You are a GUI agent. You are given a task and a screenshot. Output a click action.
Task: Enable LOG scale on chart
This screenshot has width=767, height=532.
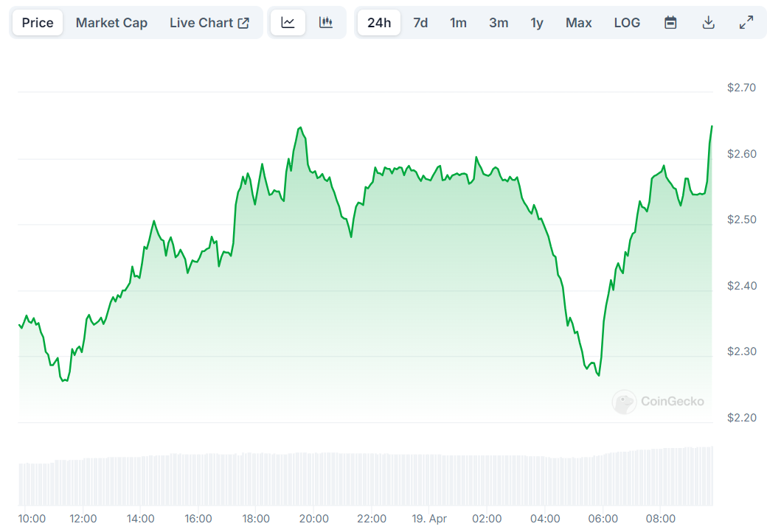click(627, 23)
